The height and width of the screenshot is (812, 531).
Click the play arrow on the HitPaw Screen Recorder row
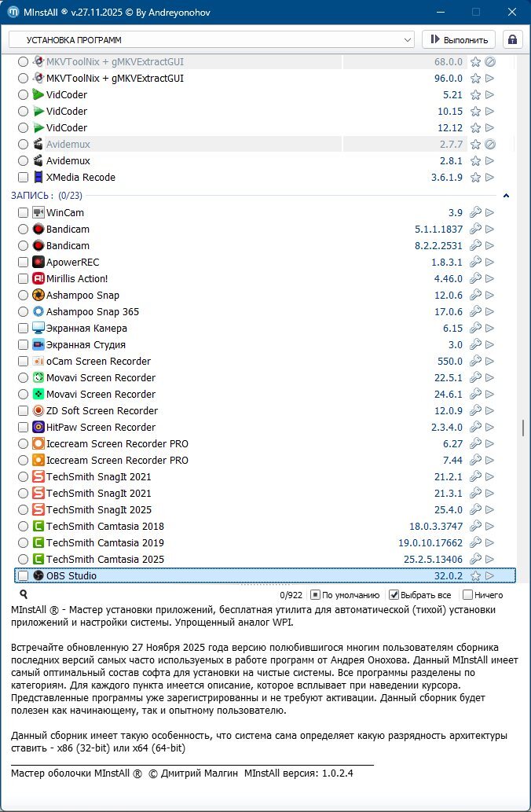point(489,428)
